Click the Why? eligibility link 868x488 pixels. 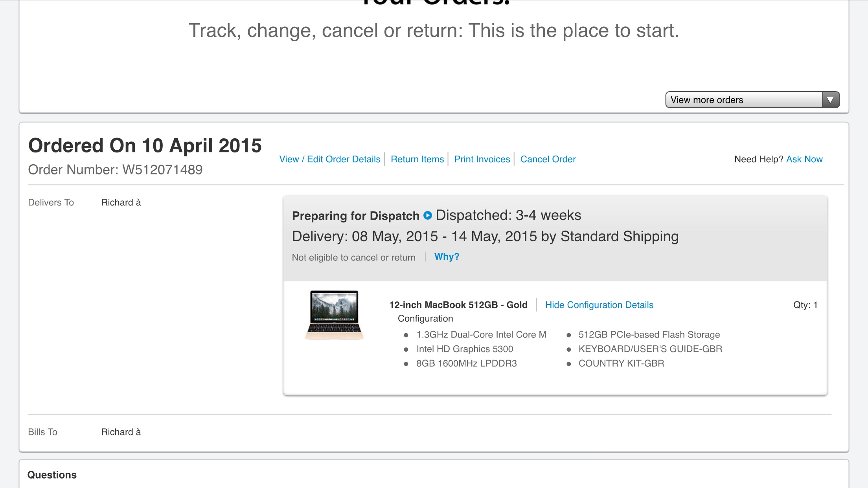tap(447, 257)
